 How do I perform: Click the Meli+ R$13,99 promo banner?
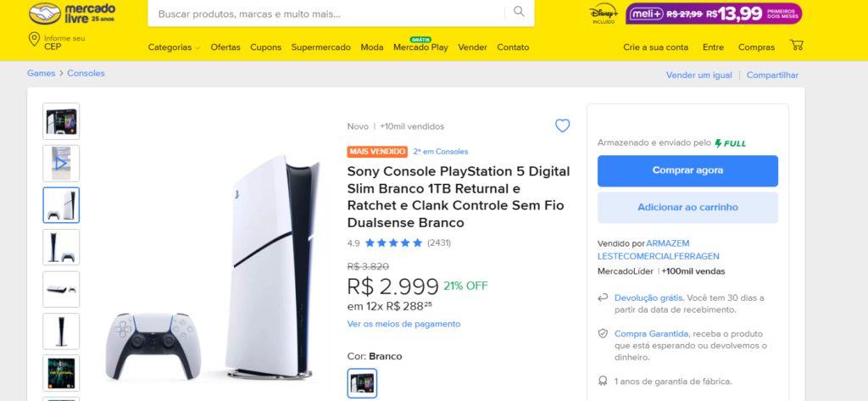click(714, 14)
